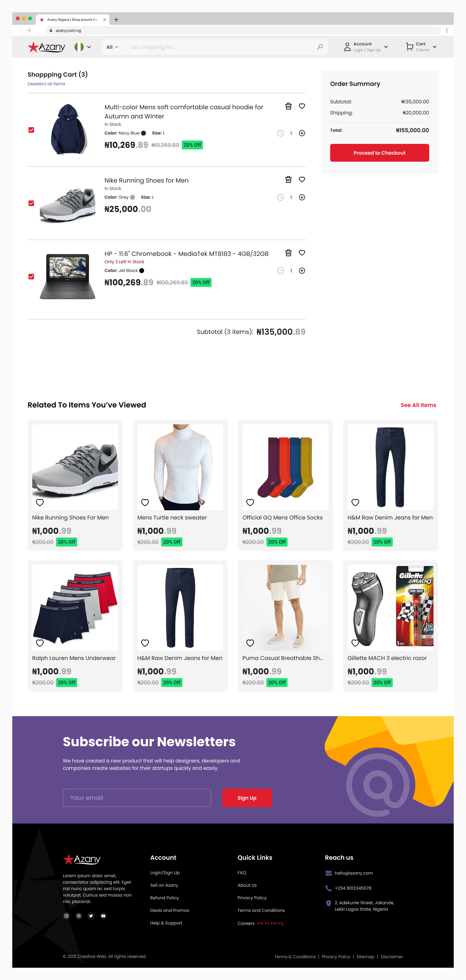
Task: Decrease hoodie quantity with minus icon
Action: pos(281,133)
